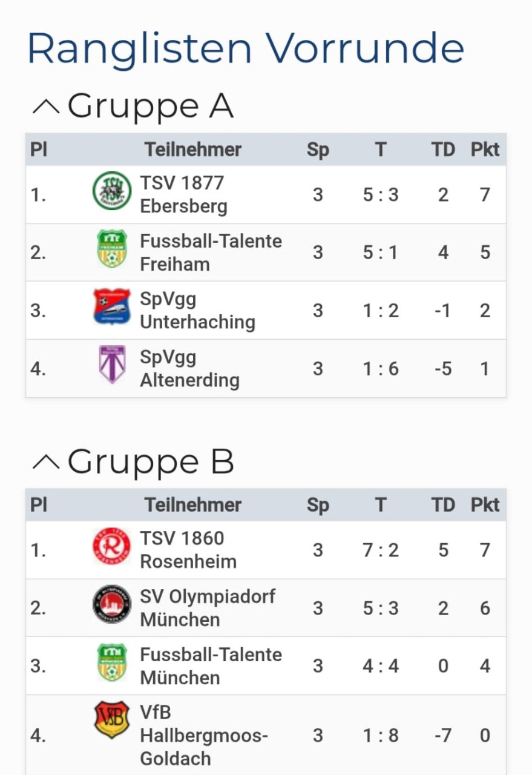Click the SpVgg Unterhaching team logo
The image size is (532, 775).
[112, 306]
